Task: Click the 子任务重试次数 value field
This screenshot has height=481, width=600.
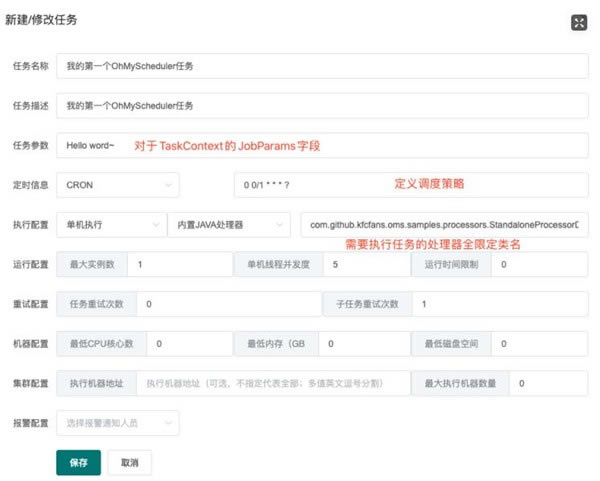Action: coord(500,304)
